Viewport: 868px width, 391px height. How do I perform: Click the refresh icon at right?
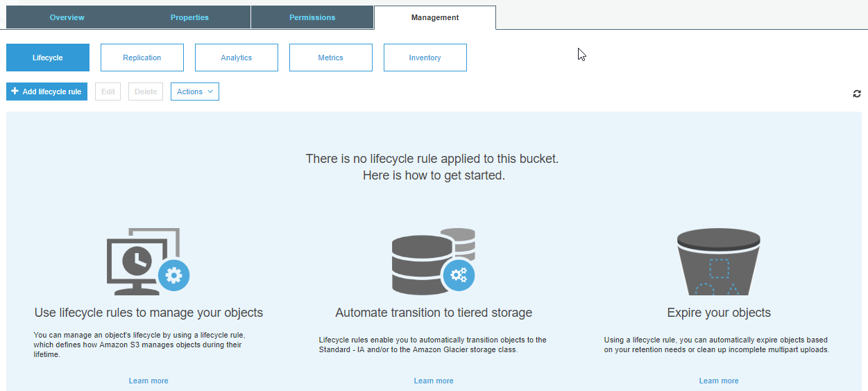(x=857, y=94)
